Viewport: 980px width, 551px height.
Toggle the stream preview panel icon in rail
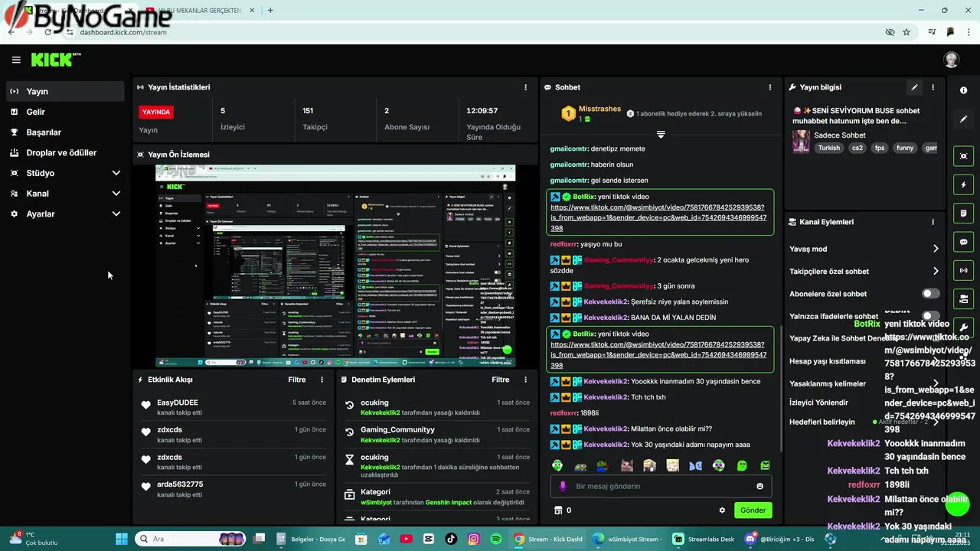tap(963, 156)
